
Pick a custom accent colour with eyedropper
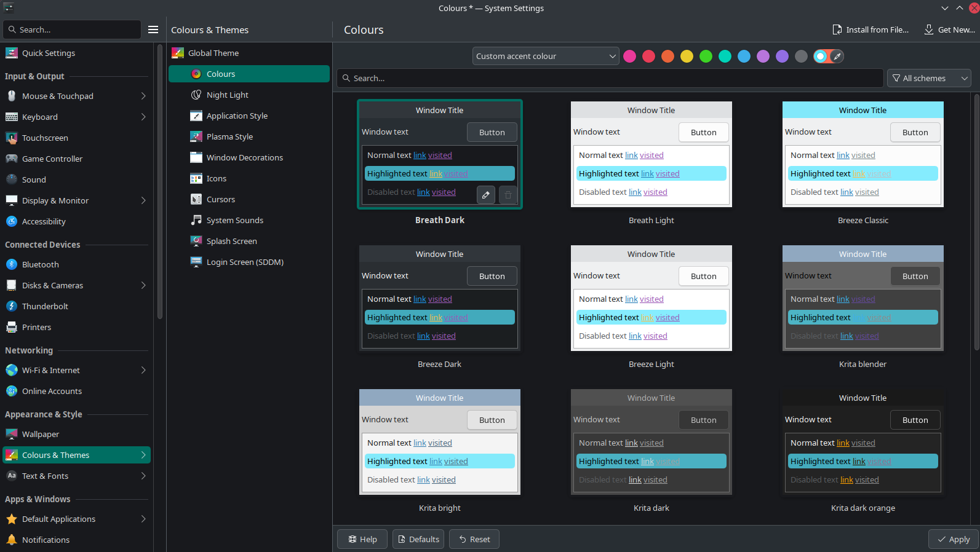click(836, 57)
